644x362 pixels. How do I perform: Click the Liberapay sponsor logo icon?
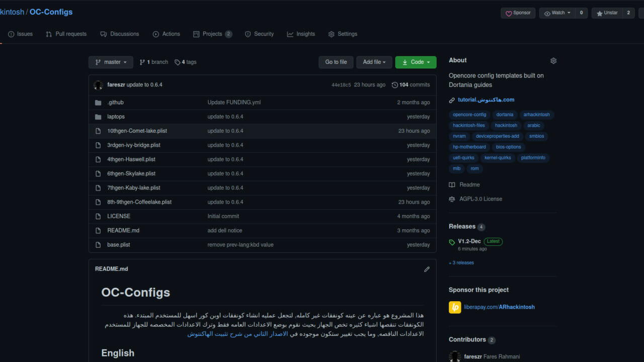tap(455, 307)
